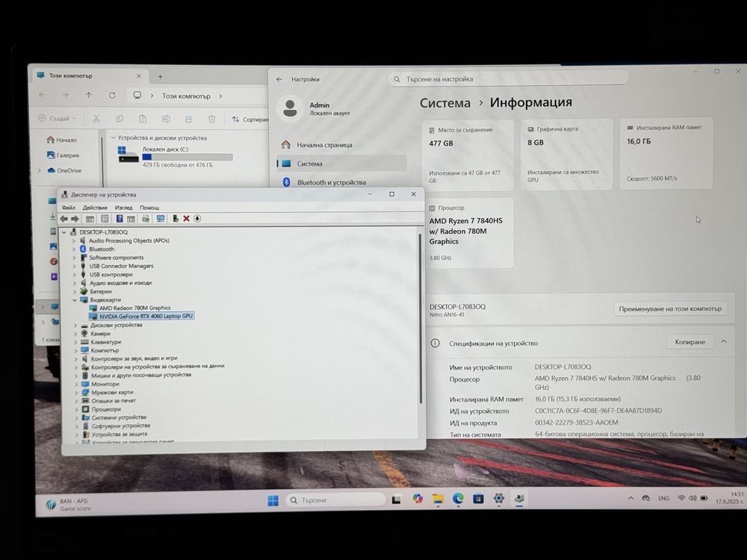747x560 pixels.
Task: Open Файл menu in Device Manager
Action: [69, 208]
